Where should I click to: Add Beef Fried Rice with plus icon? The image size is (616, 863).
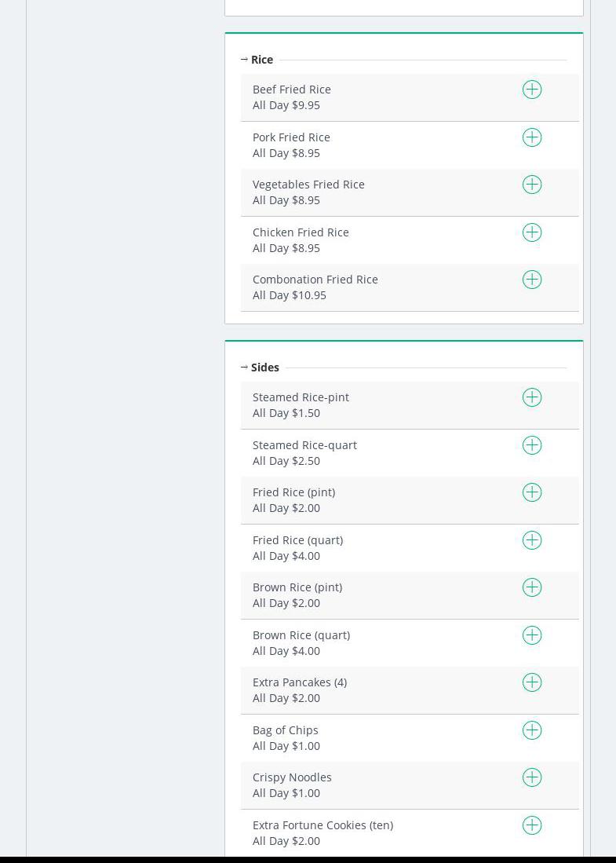pyautogui.click(x=532, y=90)
